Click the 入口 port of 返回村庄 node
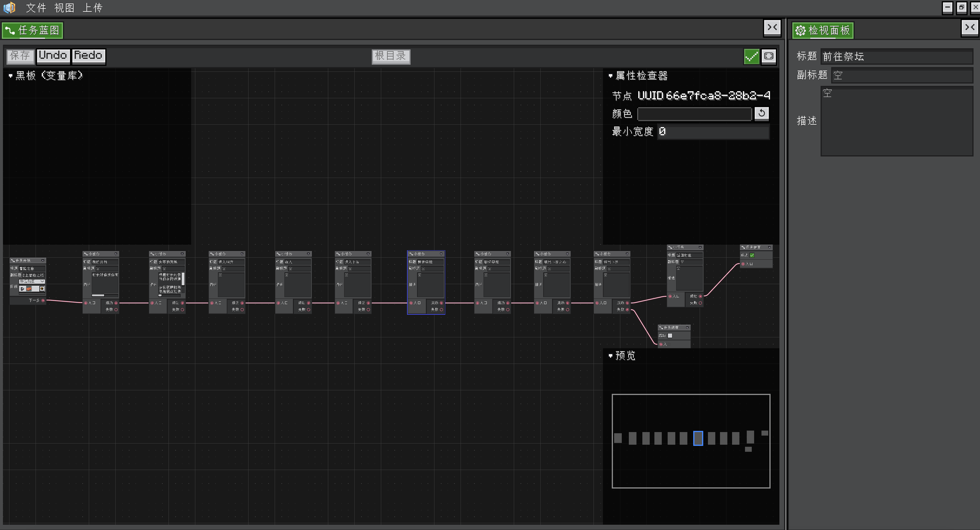Image resolution: width=980 pixels, height=530 pixels. [670, 296]
